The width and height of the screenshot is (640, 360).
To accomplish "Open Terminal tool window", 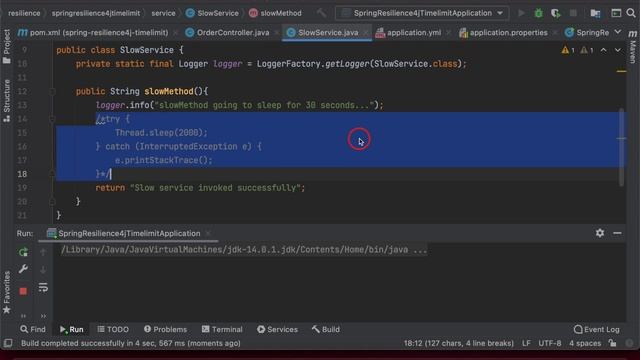I will click(222, 329).
